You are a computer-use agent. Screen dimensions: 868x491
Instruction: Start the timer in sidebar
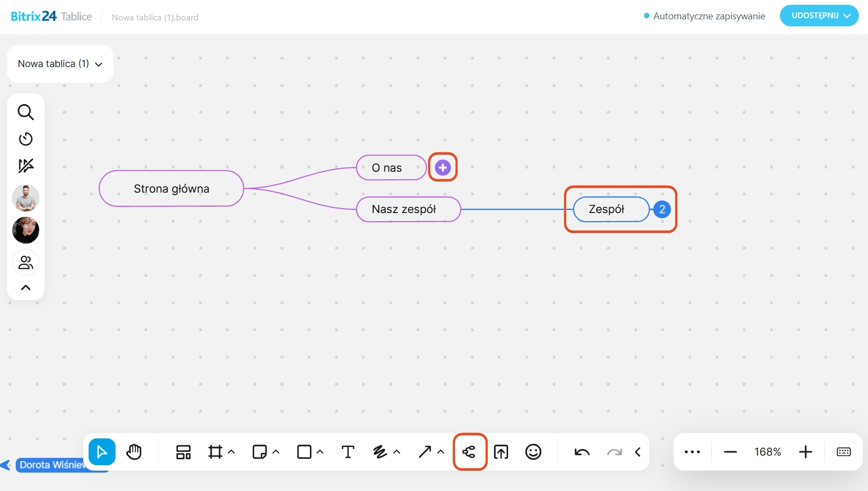(x=26, y=139)
